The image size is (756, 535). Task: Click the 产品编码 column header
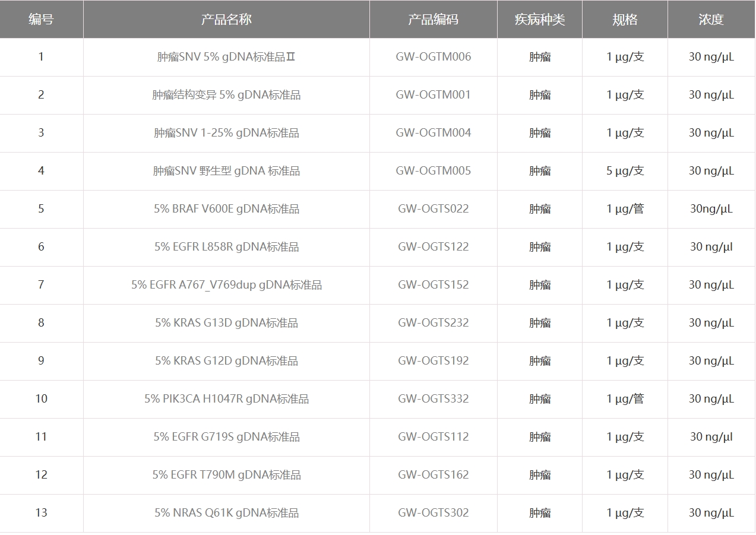click(434, 19)
